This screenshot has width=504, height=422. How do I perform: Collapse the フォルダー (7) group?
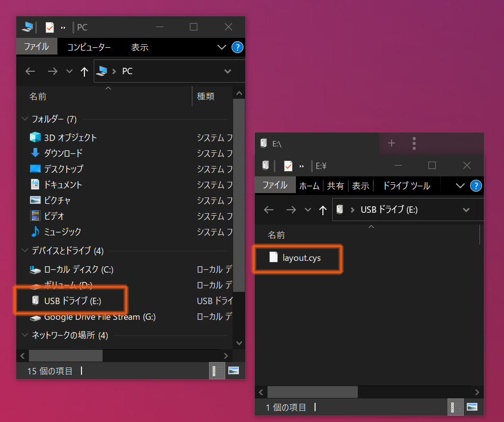click(x=25, y=119)
